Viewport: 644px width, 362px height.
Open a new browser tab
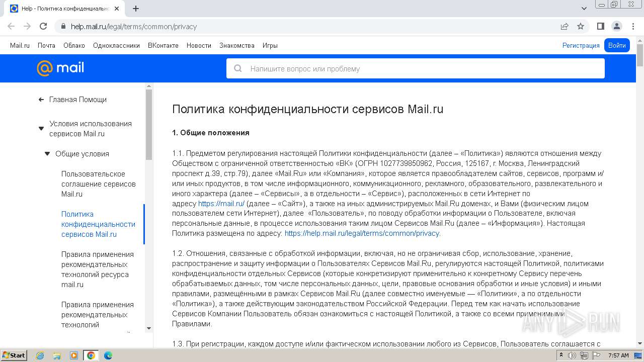tap(135, 9)
